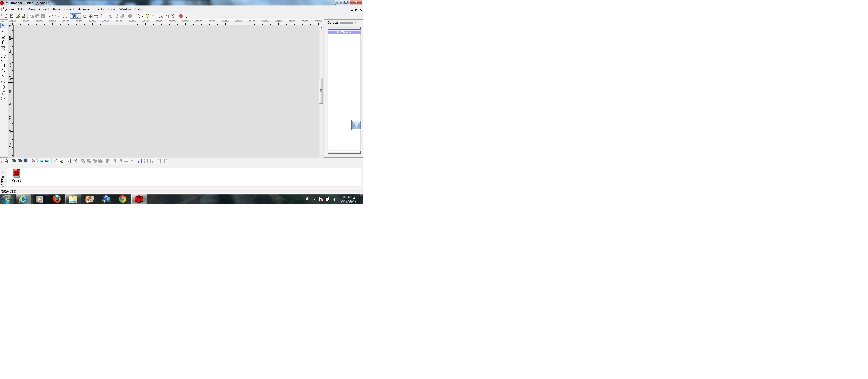Screen dimensions: 868x379
Task: Click the flower and figure gallery icon
Action: coord(65,16)
